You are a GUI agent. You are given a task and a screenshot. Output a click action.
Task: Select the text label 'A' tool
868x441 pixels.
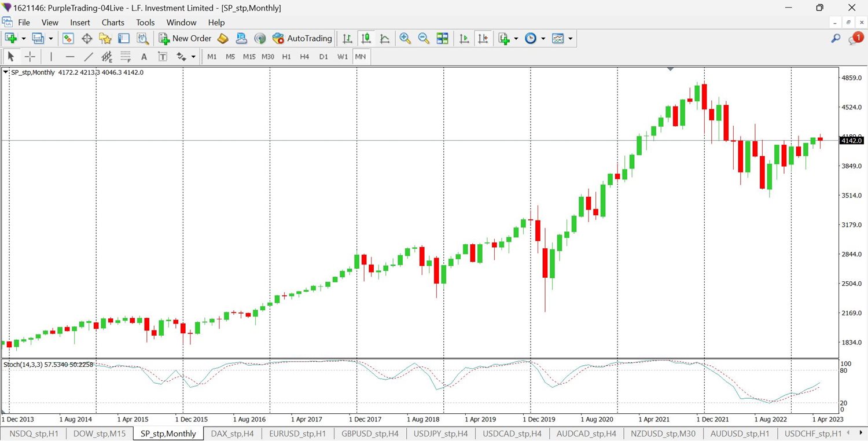(x=144, y=57)
